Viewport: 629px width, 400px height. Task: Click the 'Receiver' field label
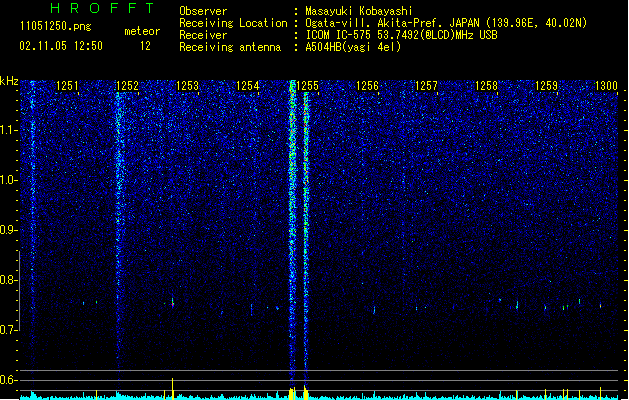(x=203, y=35)
